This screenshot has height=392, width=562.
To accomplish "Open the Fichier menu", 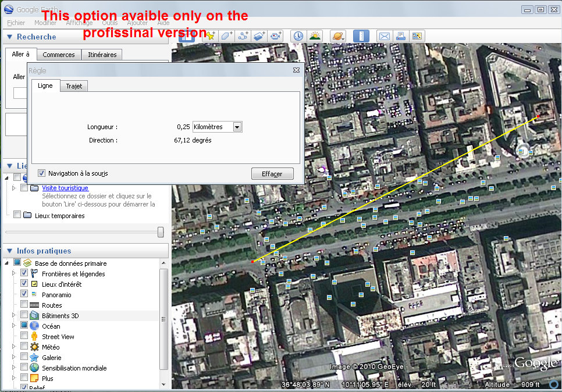I will [x=16, y=23].
